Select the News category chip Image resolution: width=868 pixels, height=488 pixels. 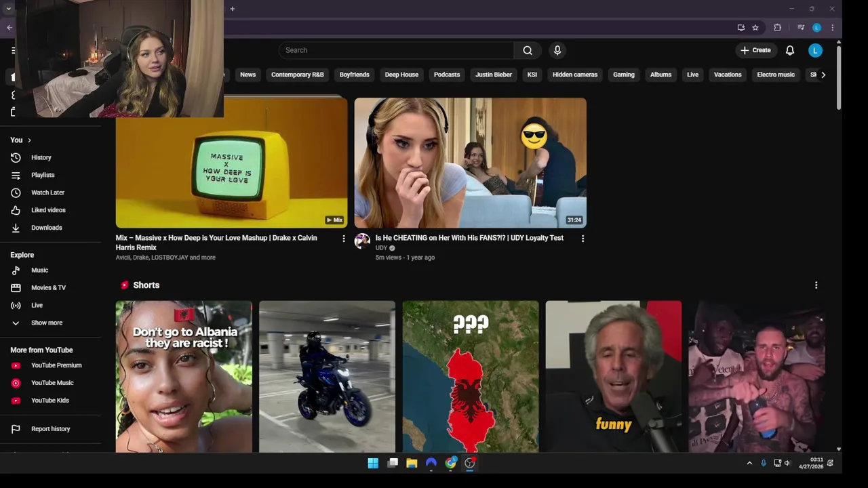[x=248, y=75]
